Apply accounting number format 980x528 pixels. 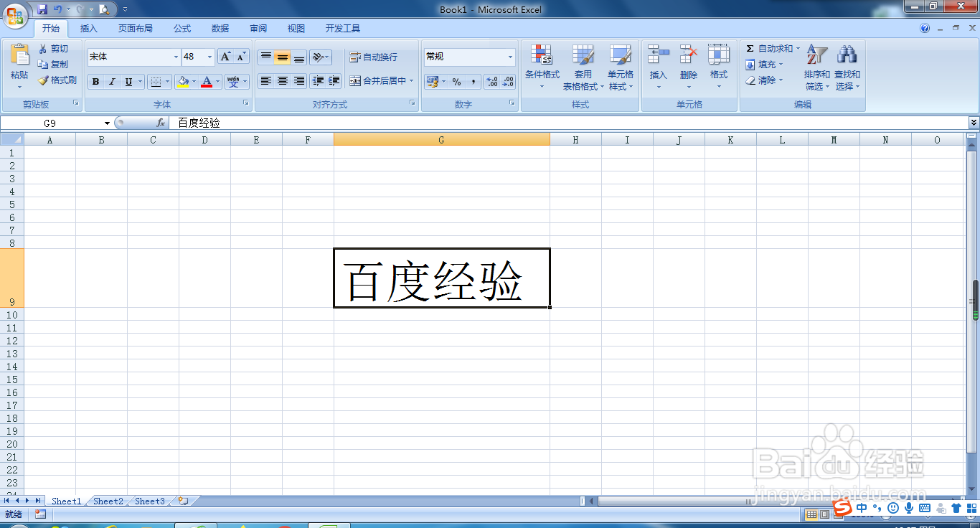(433, 82)
